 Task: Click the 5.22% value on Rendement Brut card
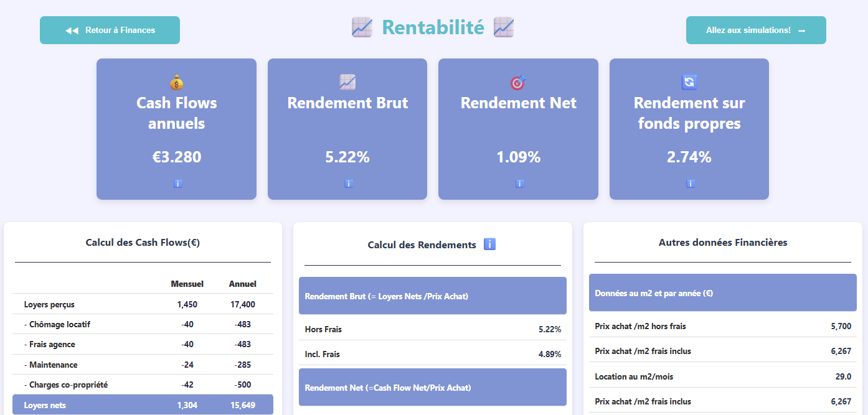coord(347,157)
